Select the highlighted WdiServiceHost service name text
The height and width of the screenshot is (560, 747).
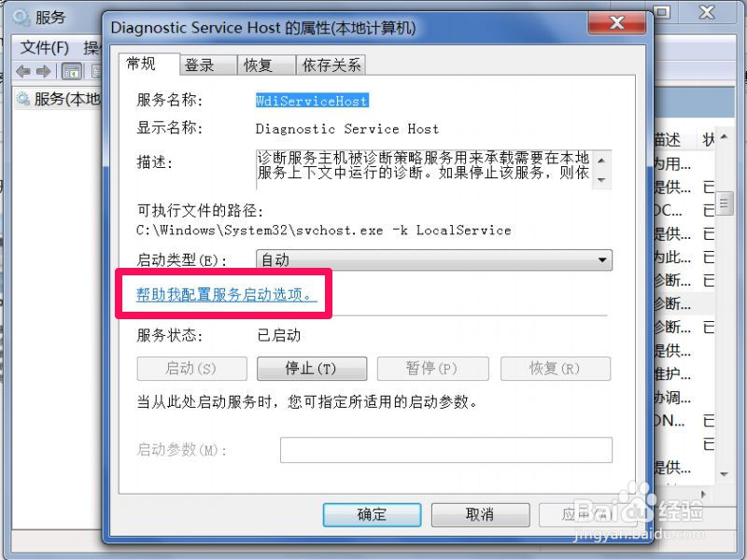pos(312,101)
